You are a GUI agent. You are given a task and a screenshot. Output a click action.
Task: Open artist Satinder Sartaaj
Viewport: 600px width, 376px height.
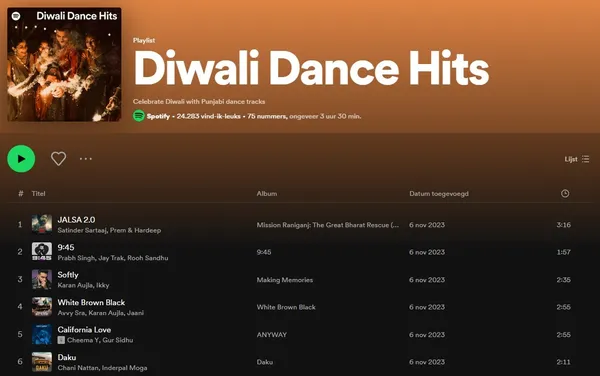[82, 230]
